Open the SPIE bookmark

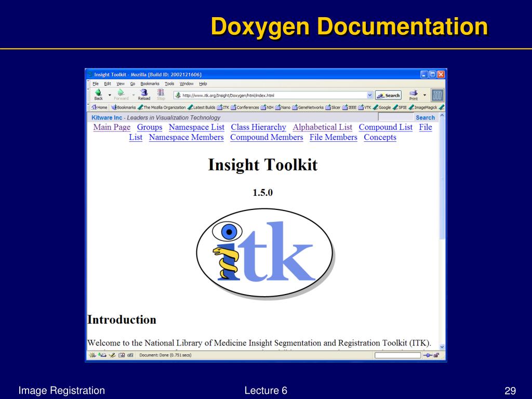pos(400,107)
